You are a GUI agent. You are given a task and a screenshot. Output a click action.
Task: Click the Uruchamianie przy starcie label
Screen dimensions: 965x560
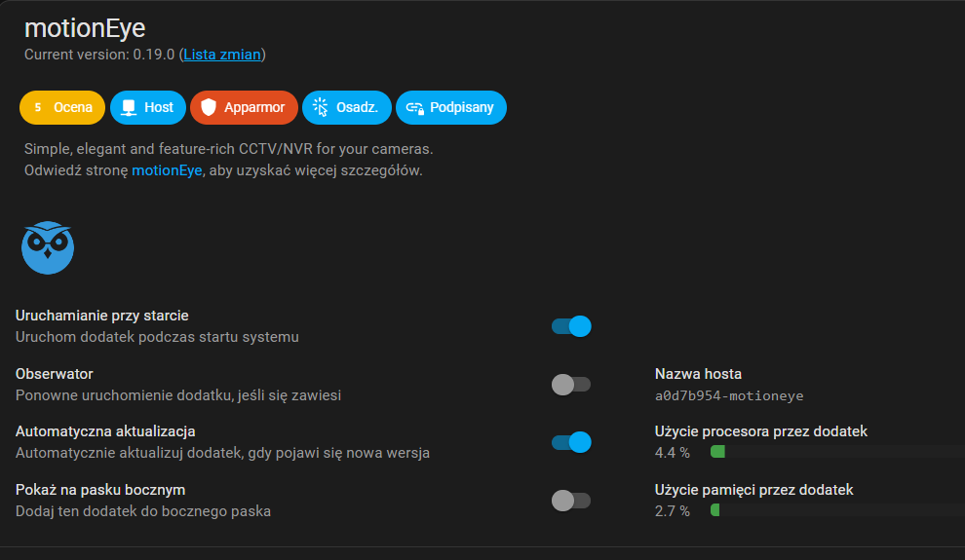[101, 316]
